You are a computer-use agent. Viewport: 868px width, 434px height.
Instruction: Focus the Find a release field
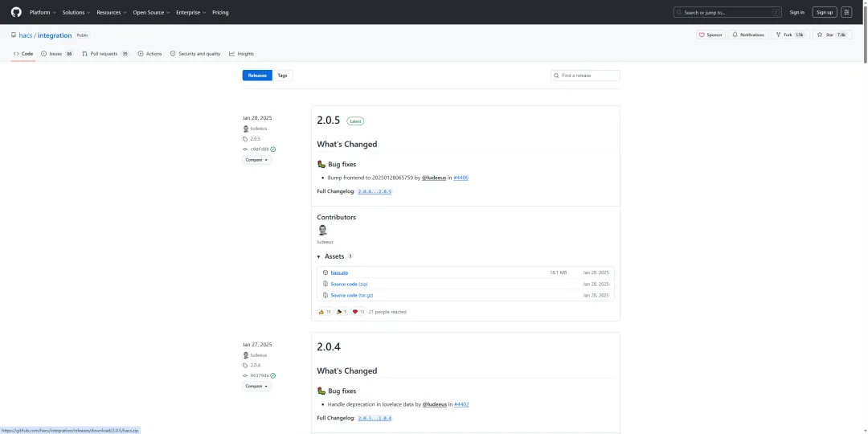click(585, 76)
